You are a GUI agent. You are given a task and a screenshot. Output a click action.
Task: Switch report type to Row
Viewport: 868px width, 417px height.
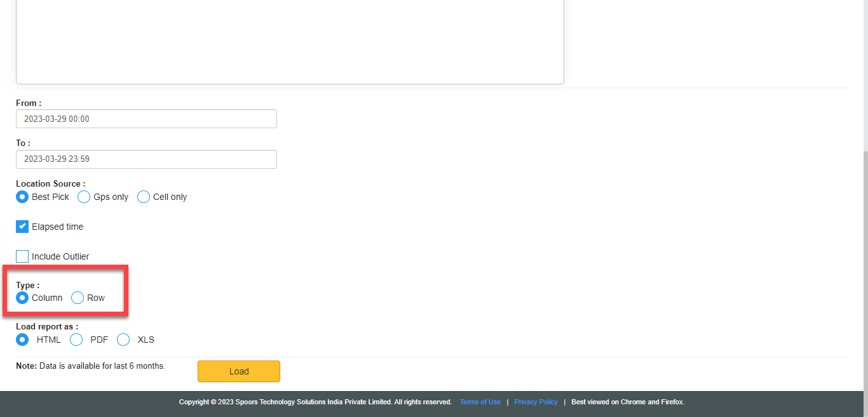[78, 298]
